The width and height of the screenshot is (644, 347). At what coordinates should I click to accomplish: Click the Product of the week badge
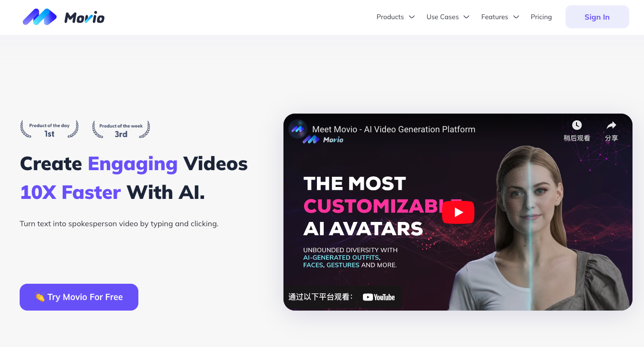click(x=121, y=129)
